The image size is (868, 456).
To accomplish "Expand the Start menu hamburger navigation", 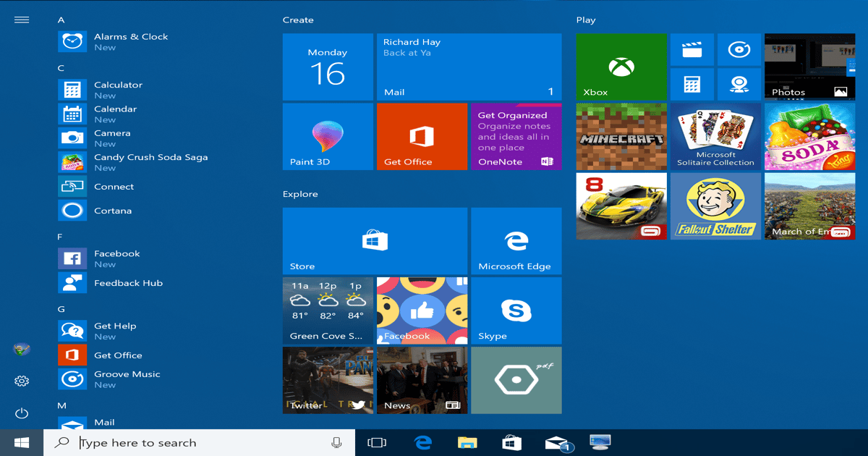I will pyautogui.click(x=21, y=20).
